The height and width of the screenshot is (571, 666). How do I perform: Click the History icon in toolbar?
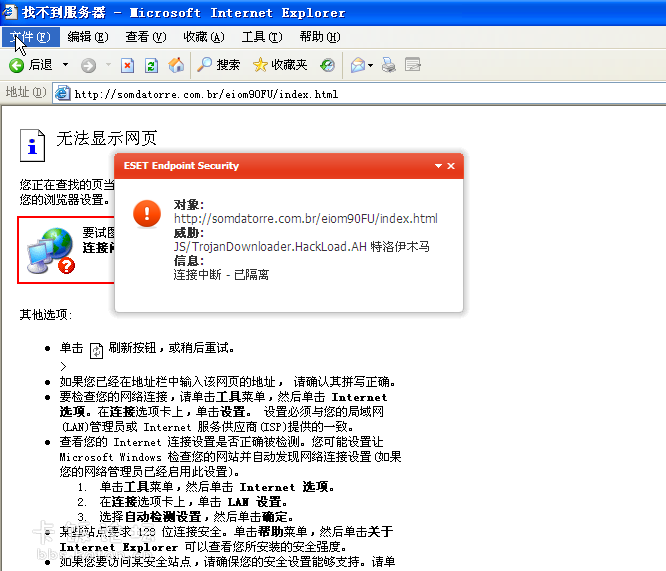(x=327, y=65)
